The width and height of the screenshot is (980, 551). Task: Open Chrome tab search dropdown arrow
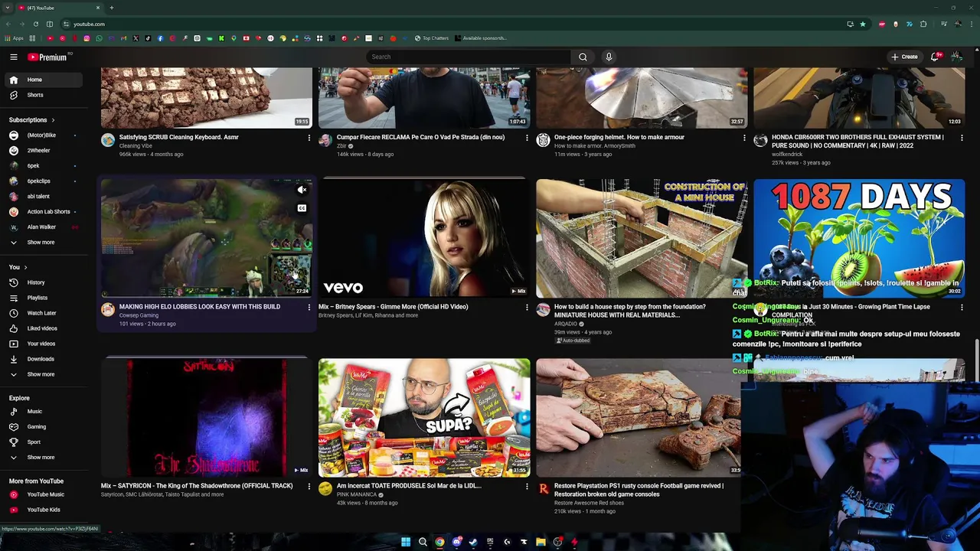pos(8,8)
